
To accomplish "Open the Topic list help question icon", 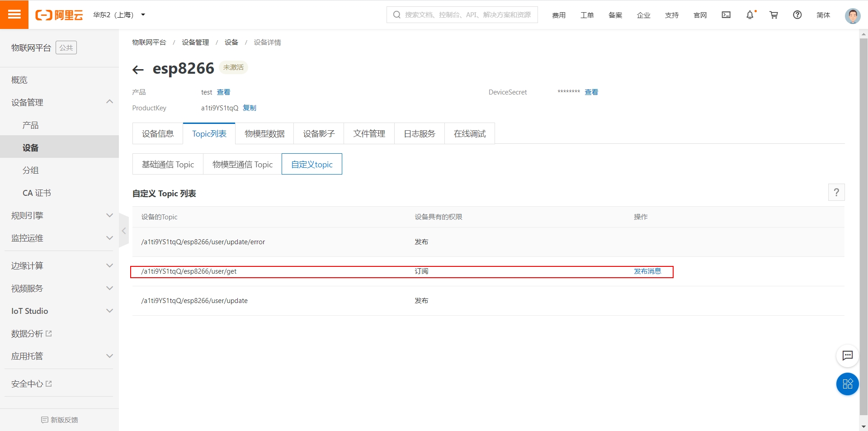I will tap(836, 192).
